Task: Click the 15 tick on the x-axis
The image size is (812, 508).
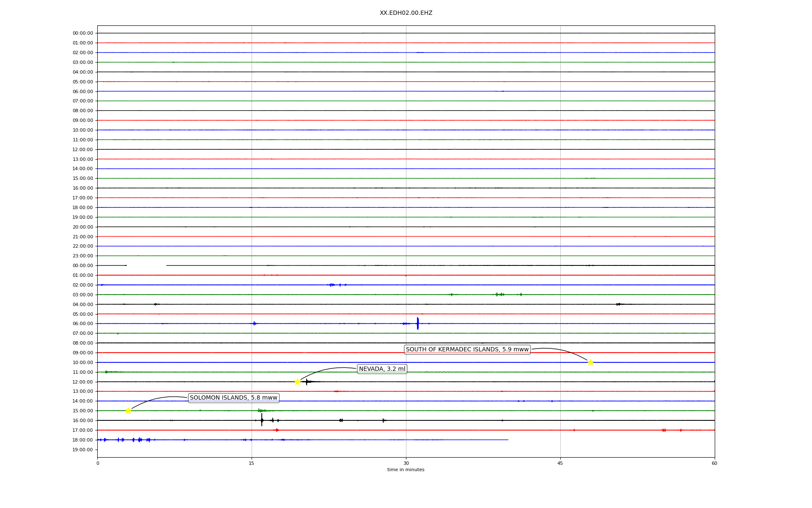Action: (x=252, y=463)
